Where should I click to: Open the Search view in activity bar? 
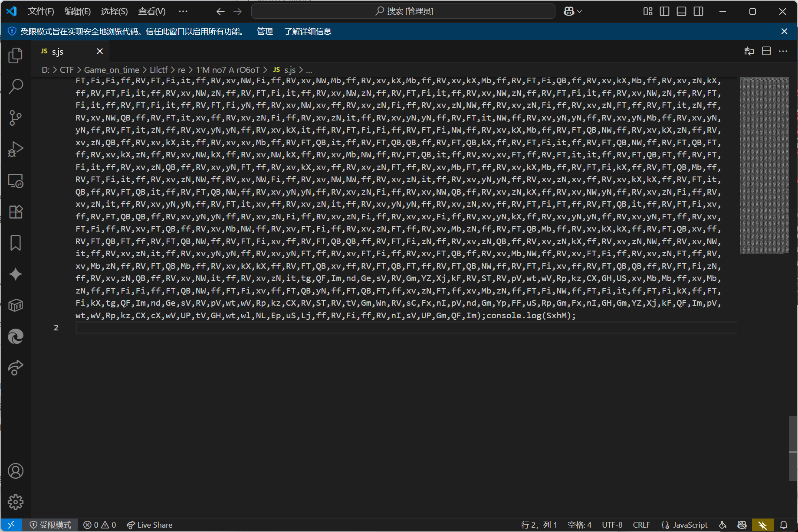16,86
